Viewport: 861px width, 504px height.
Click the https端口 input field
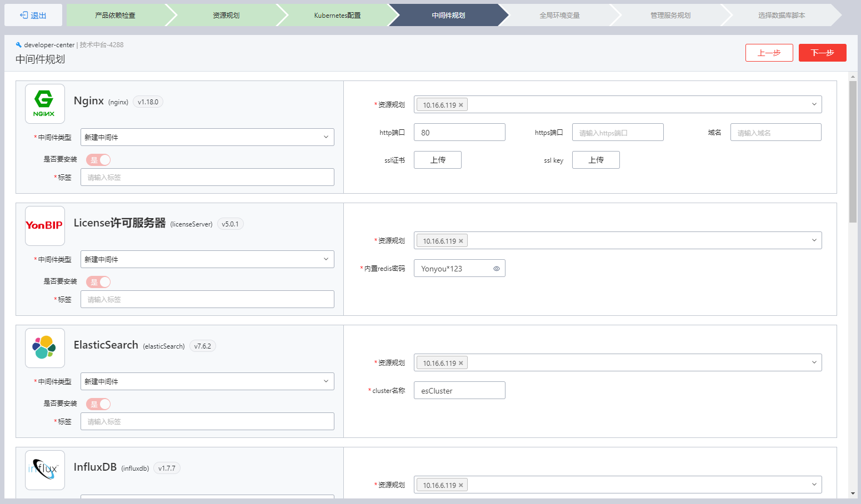point(618,132)
